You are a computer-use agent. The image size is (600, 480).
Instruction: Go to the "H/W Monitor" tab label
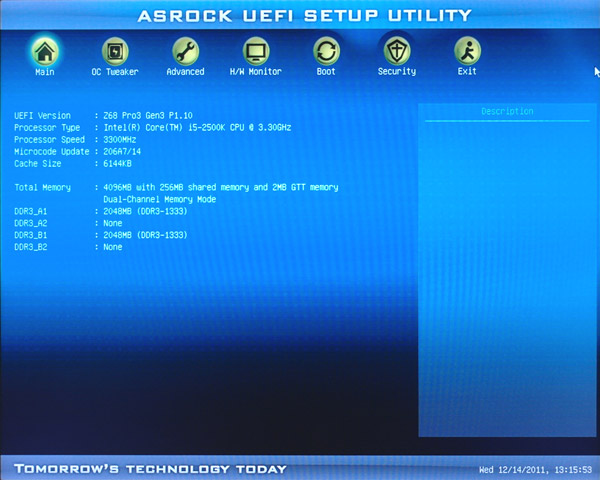coord(256,72)
